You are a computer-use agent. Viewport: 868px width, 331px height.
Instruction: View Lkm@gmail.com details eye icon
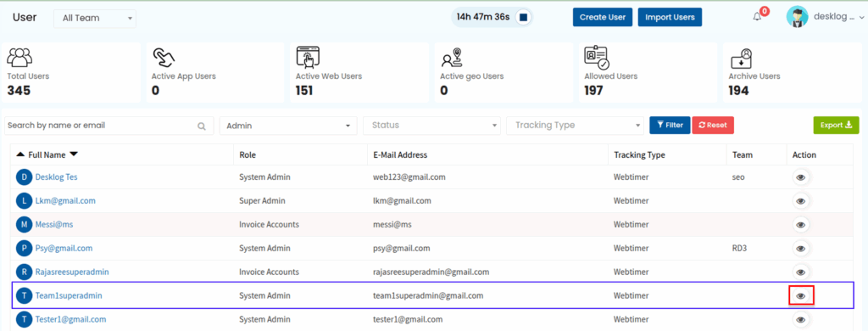(800, 200)
